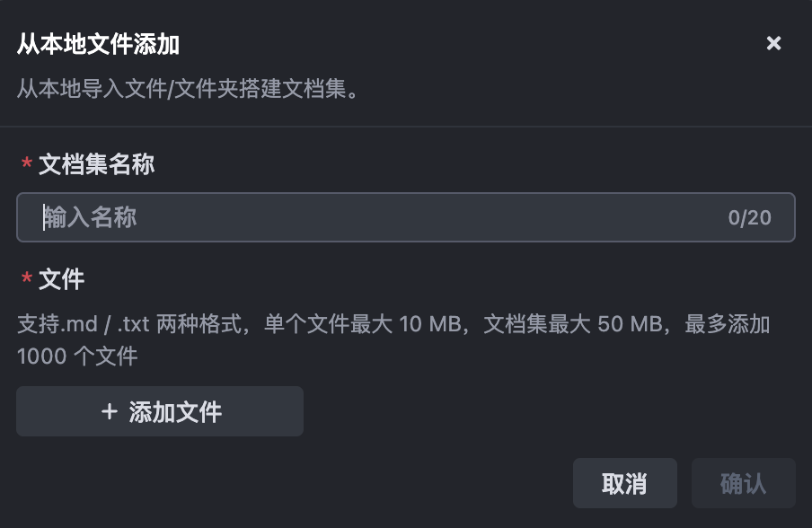The width and height of the screenshot is (812, 528).
Task: Click the 文件 section label
Action: point(62,279)
